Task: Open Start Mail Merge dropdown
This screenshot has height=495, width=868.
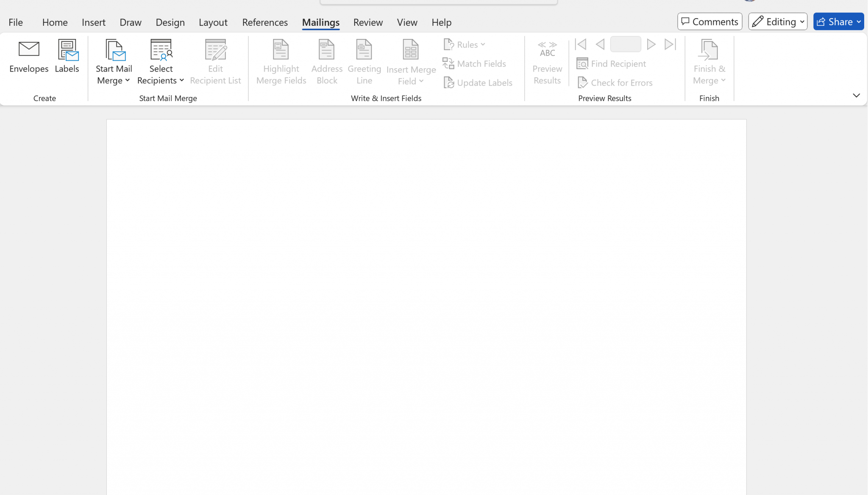Action: (x=114, y=62)
